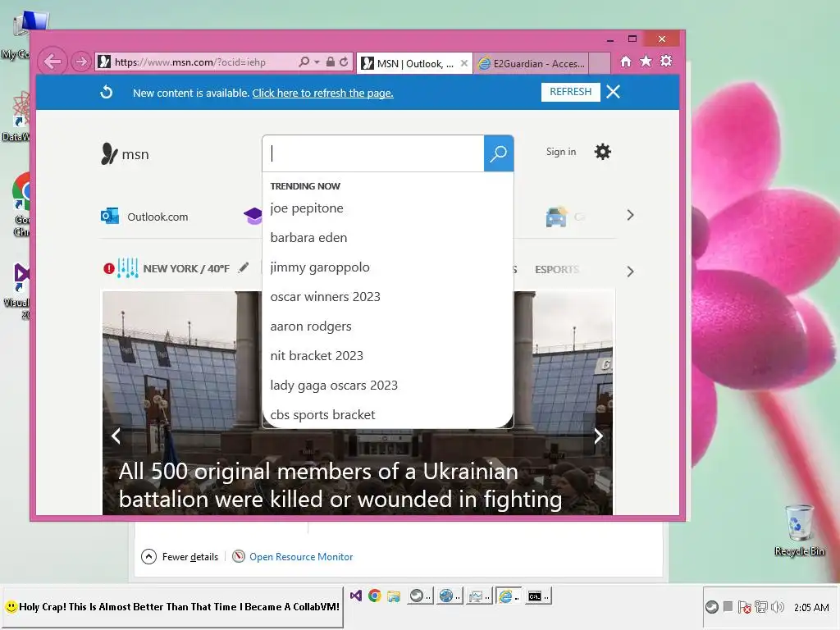Open the Outlook.com shortcut link
Image resolution: width=840 pixels, height=630 pixels.
click(x=144, y=217)
